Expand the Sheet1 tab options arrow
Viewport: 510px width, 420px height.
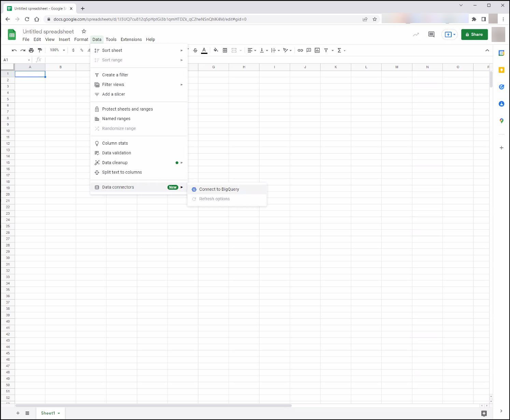tap(59, 413)
